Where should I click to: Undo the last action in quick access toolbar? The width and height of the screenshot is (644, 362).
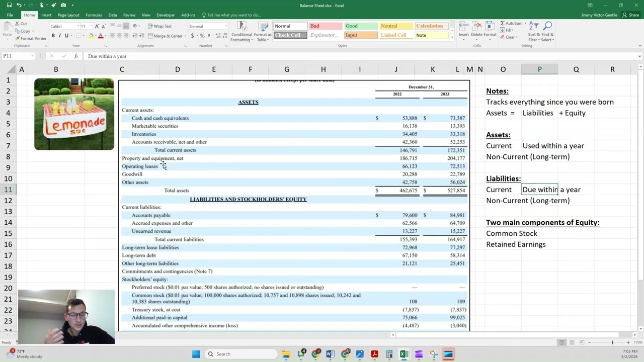pyautogui.click(x=19, y=5)
